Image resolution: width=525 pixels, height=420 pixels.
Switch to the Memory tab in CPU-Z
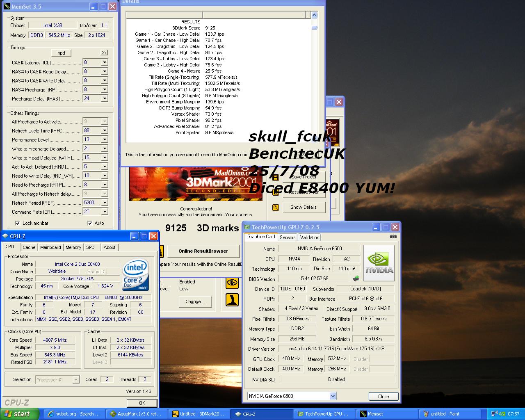coord(73,247)
